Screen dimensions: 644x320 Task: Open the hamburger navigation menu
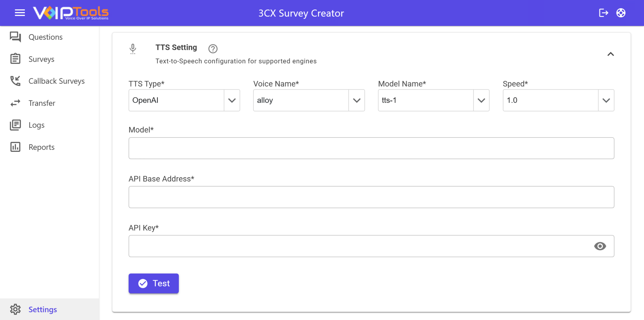(x=20, y=13)
